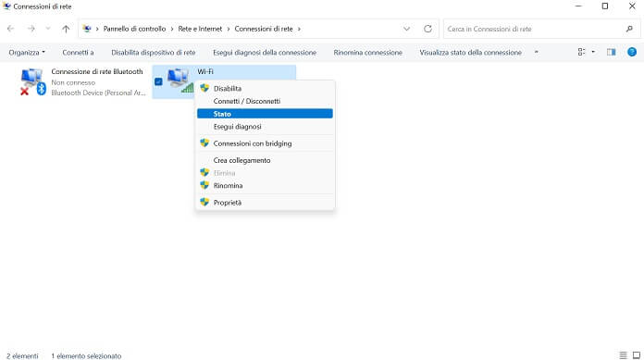Open recent locations dropdown arrow

point(48,29)
